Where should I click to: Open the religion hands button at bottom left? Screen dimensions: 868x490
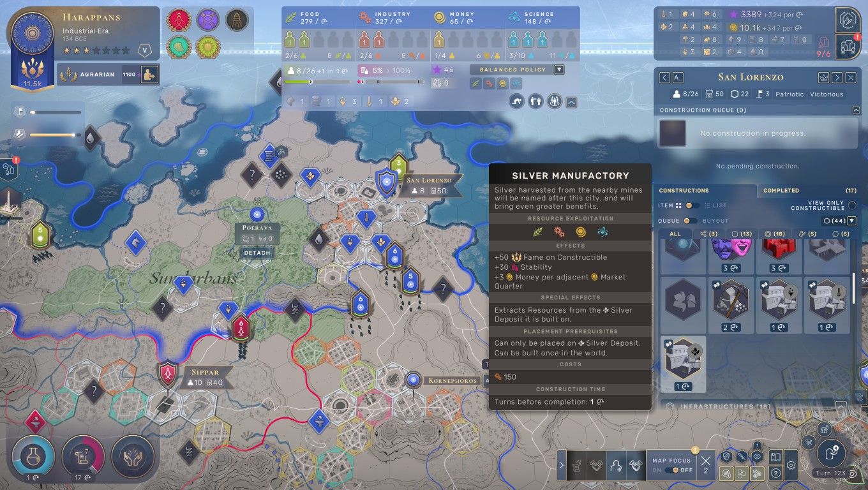[x=132, y=457]
